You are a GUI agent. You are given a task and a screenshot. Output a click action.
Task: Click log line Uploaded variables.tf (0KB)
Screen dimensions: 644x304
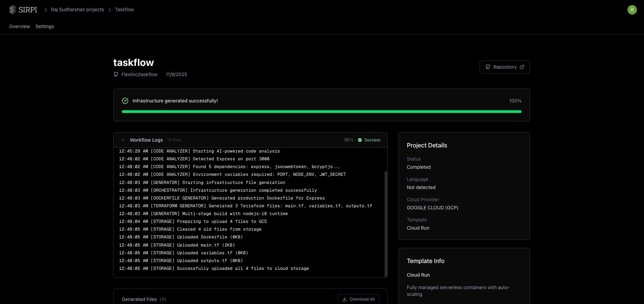coord(184,253)
